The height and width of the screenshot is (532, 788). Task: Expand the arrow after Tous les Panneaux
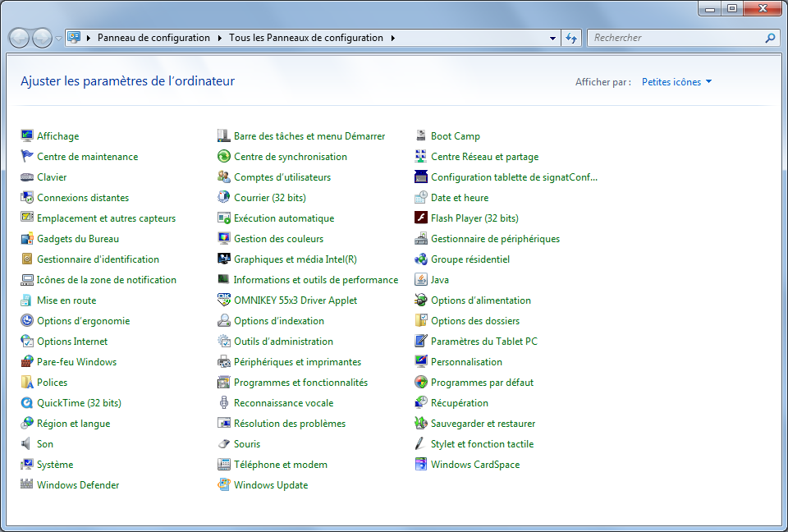pyautogui.click(x=393, y=39)
